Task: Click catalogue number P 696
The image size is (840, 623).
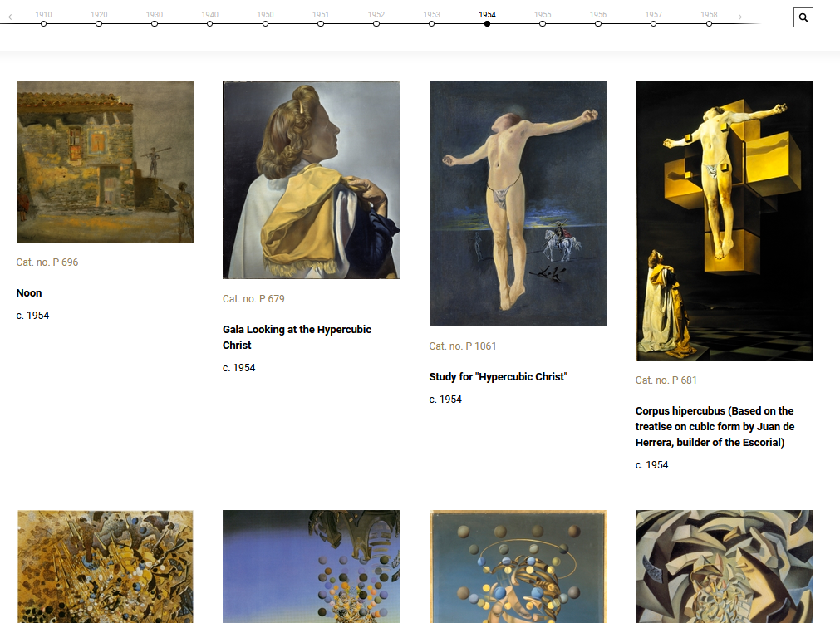Action: tap(47, 262)
